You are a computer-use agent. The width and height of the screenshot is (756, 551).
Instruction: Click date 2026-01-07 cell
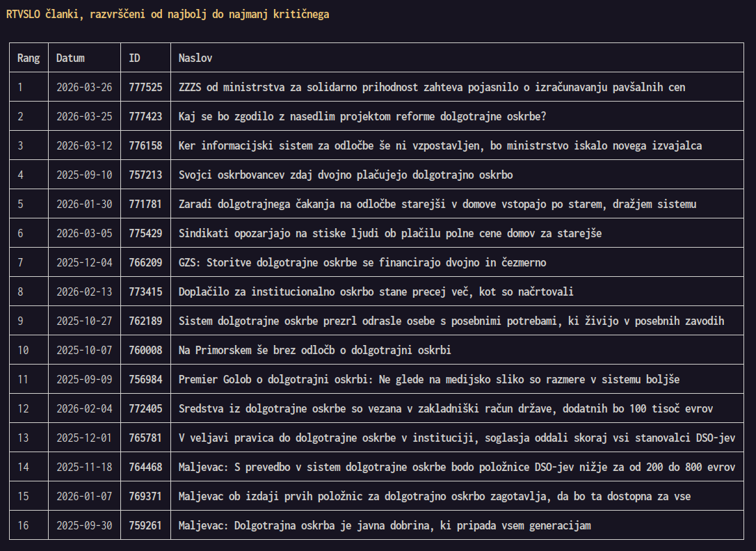[84, 497]
